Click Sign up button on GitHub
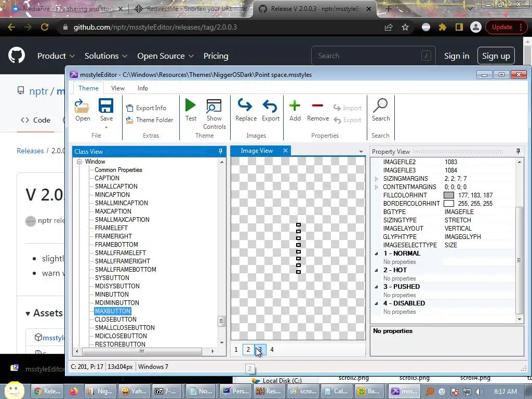 [496, 56]
